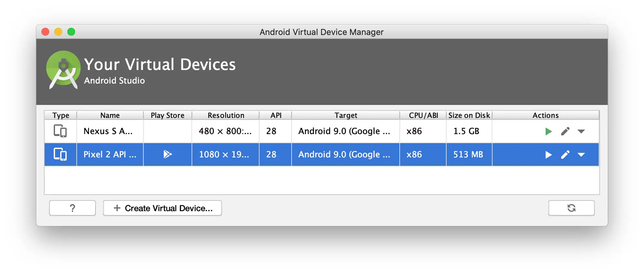The height and width of the screenshot is (274, 644).
Task: Launch the Pixel 2 emulator via its play icon
Action: [x=548, y=154]
